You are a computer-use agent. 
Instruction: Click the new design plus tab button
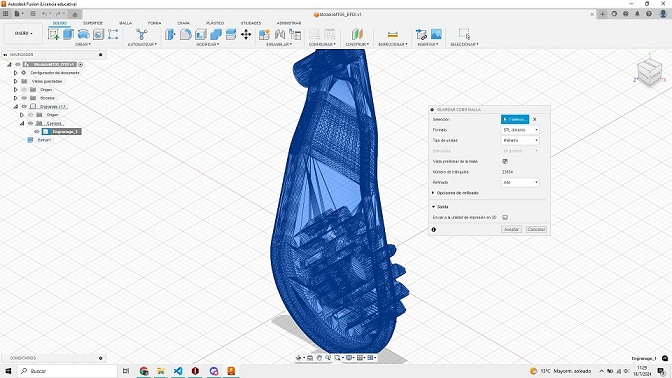click(x=602, y=14)
